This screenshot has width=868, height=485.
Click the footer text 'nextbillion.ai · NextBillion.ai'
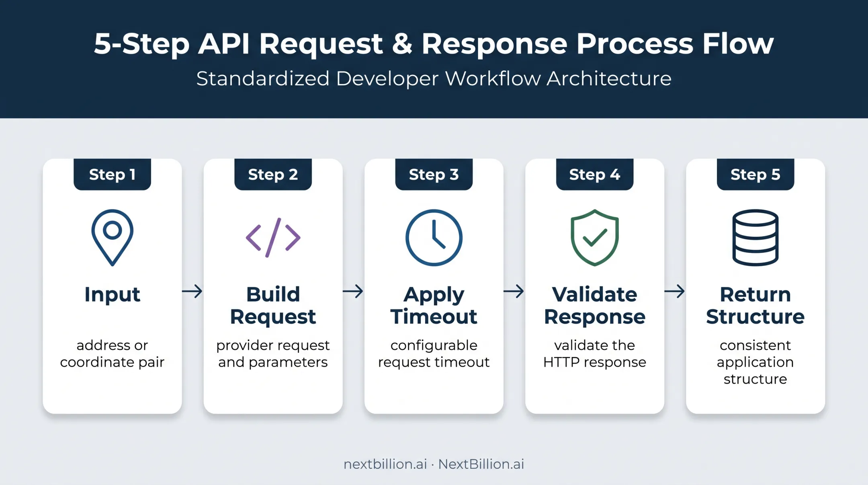click(x=434, y=464)
